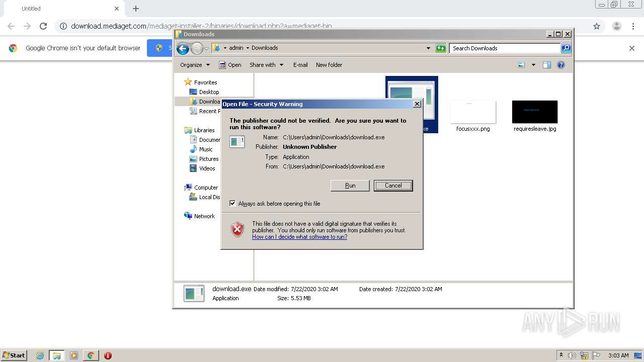Select Network in the navigation pane
The width and height of the screenshot is (644, 362).
(x=200, y=216)
